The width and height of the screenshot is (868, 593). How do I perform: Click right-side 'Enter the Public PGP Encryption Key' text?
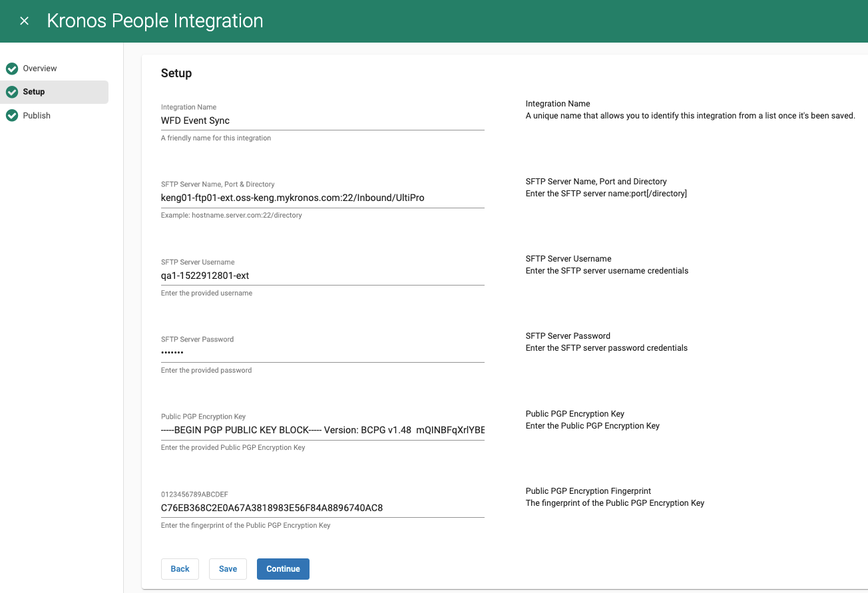pyautogui.click(x=592, y=426)
